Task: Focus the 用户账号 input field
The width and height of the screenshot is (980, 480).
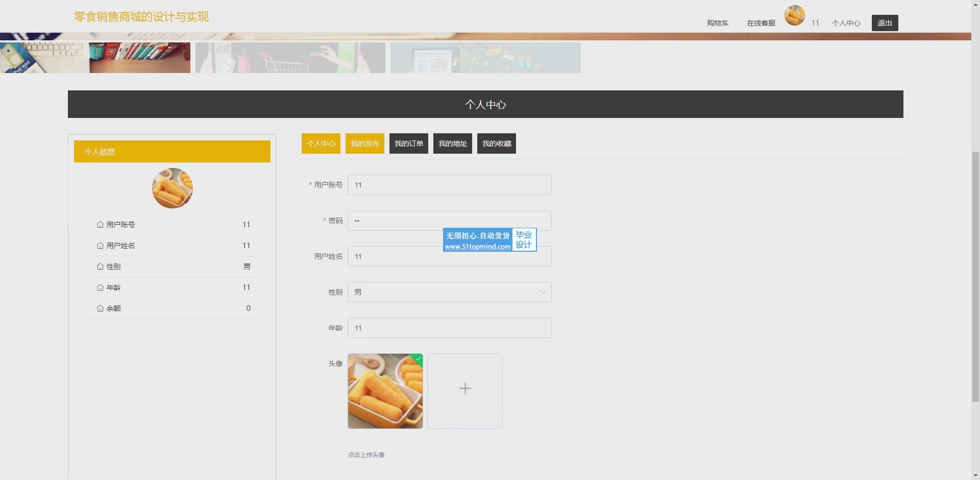Action: pyautogui.click(x=450, y=185)
